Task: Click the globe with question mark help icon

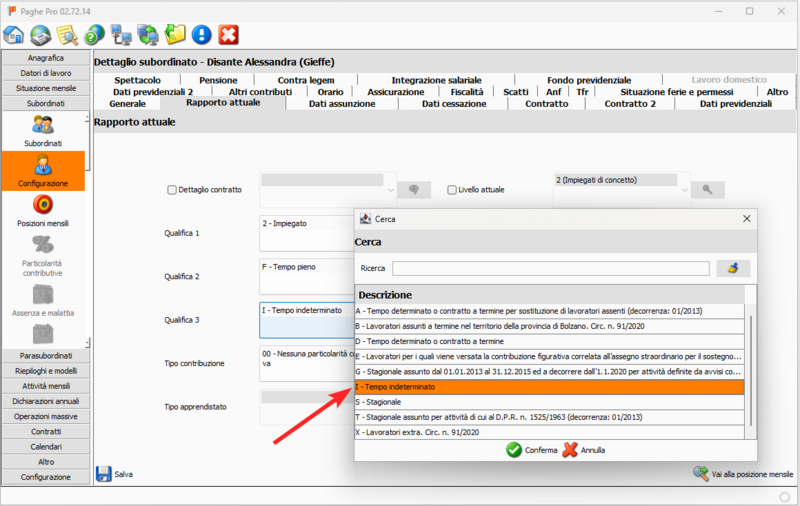Action: tap(95, 35)
